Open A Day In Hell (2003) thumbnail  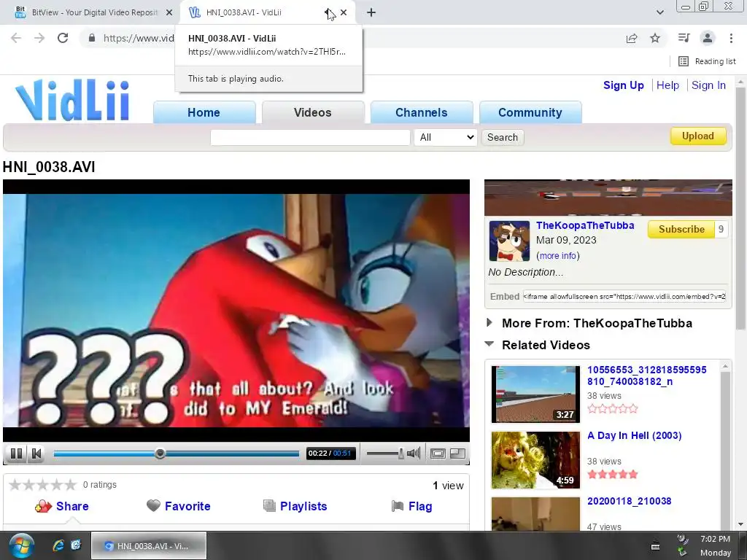535,460
